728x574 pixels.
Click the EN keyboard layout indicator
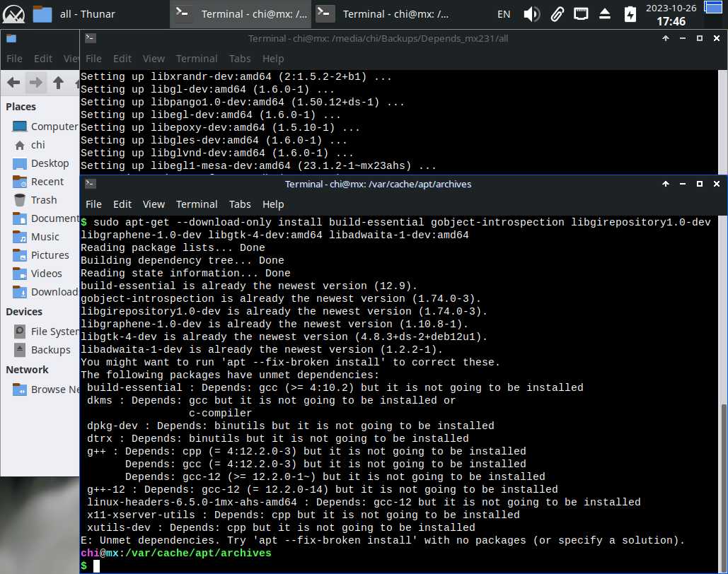coord(503,14)
